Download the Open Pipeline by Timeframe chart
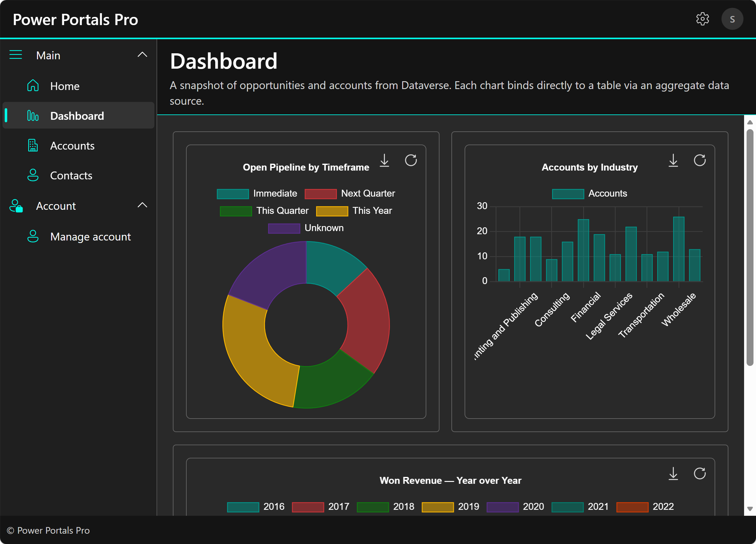This screenshot has width=756, height=544. (x=384, y=160)
